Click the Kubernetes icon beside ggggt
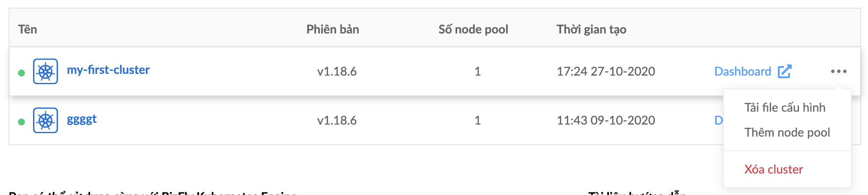 45,120
